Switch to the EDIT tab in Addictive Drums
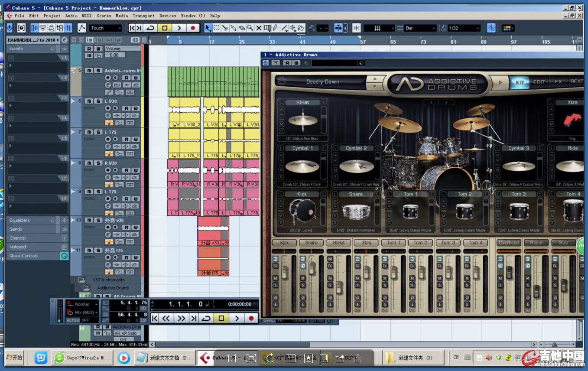This screenshot has width=588, height=371. (539, 82)
